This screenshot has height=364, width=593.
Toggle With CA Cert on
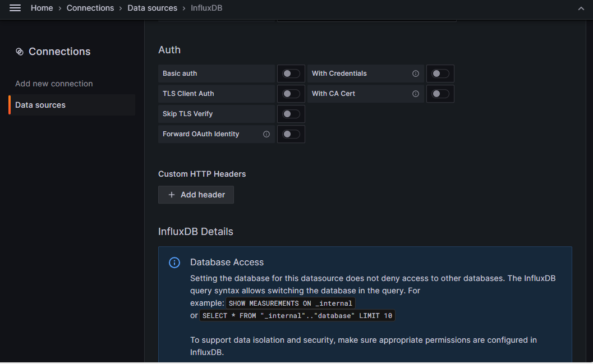pyautogui.click(x=440, y=94)
